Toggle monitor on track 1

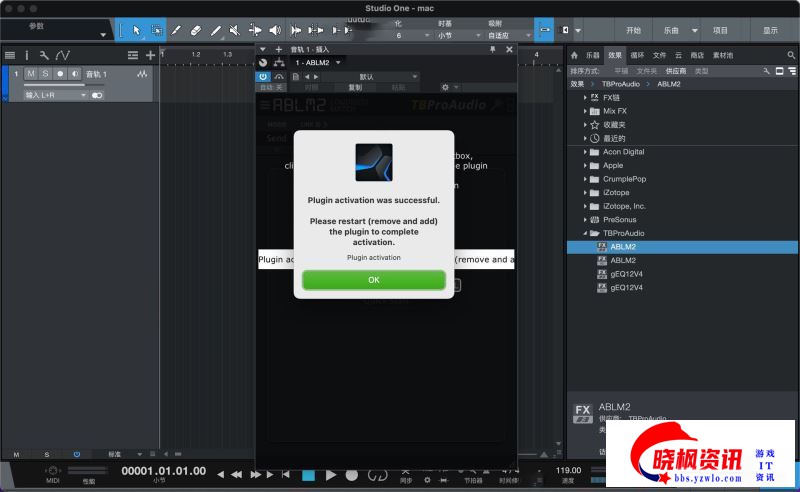[75, 74]
